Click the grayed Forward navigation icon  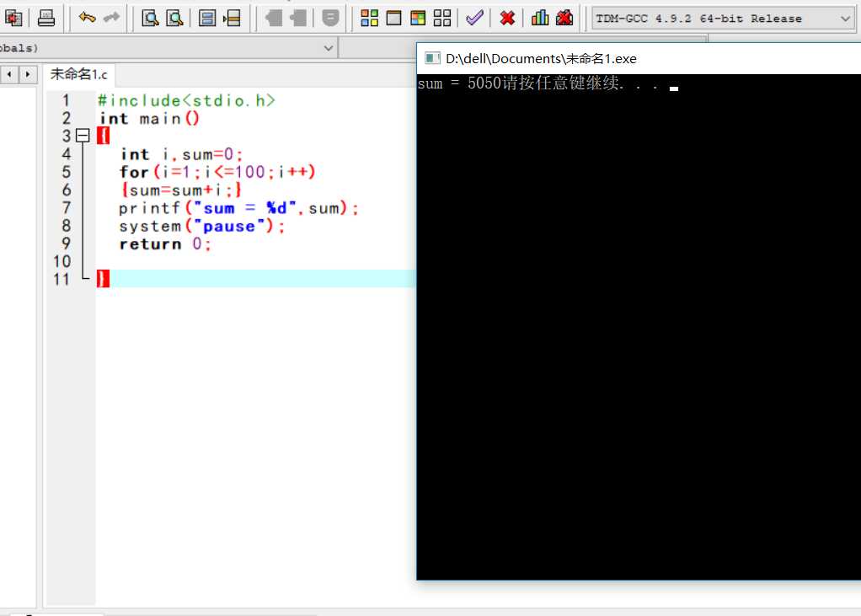[298, 19]
